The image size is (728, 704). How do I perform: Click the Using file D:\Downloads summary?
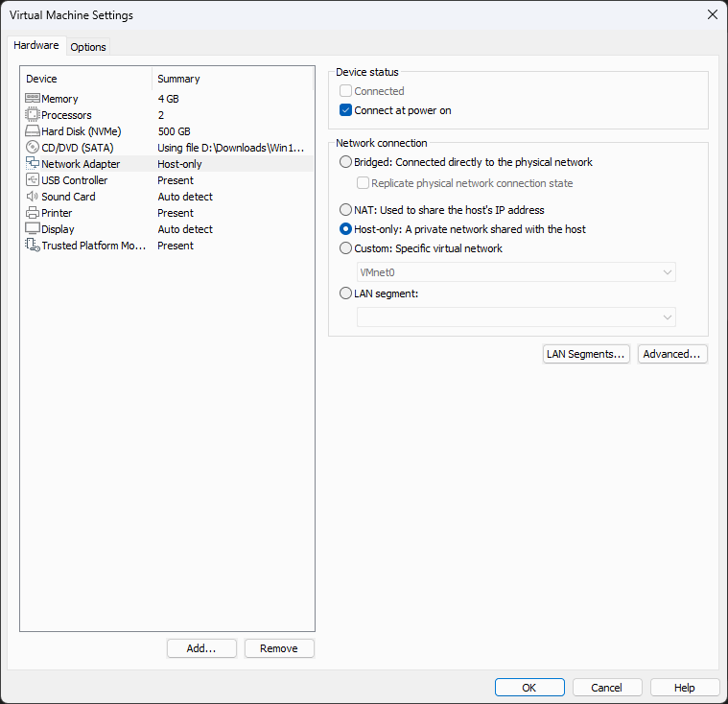click(x=231, y=148)
